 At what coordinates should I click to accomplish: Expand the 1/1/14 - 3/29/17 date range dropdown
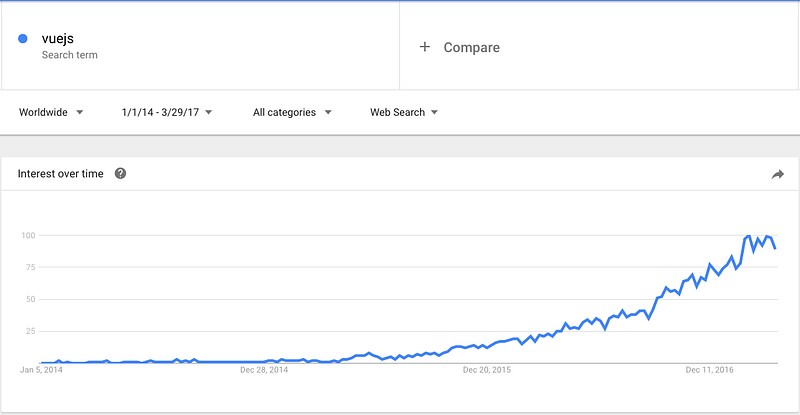tap(167, 112)
